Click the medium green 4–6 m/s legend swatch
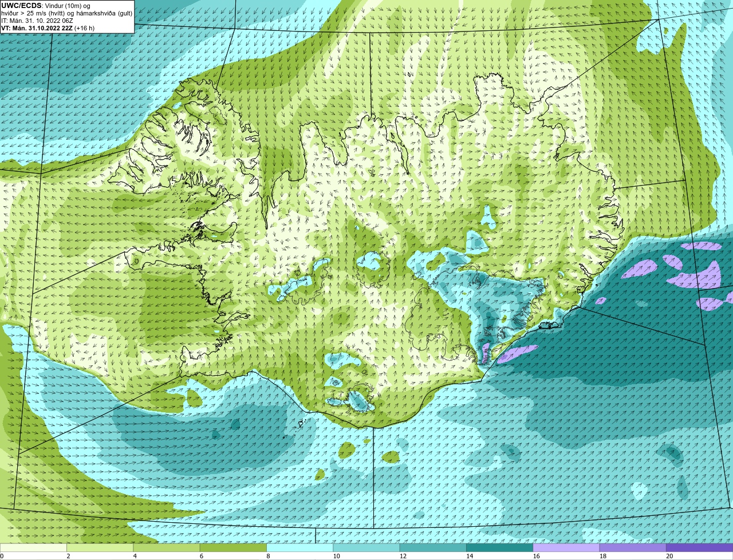The height and width of the screenshot is (560, 733). tap(167, 548)
